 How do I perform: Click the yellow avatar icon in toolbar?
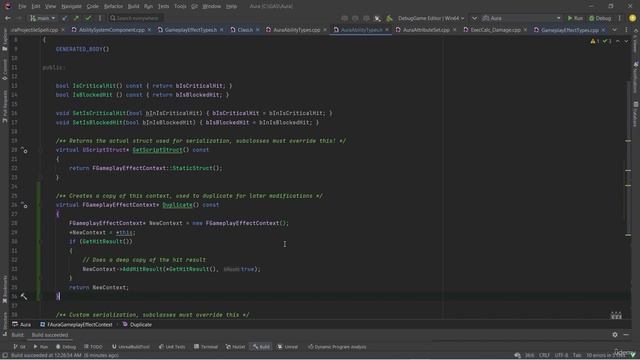tap(632, 18)
